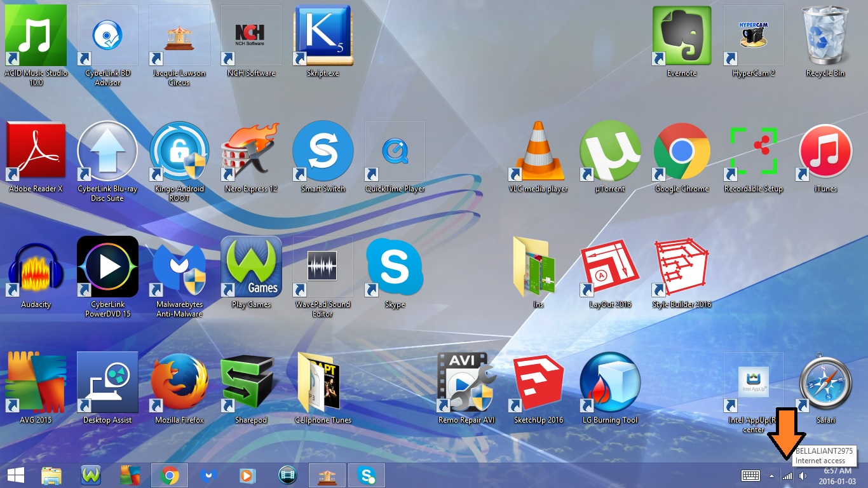Open the network signal tray icon
Screen dimensions: 868x488
787,475
